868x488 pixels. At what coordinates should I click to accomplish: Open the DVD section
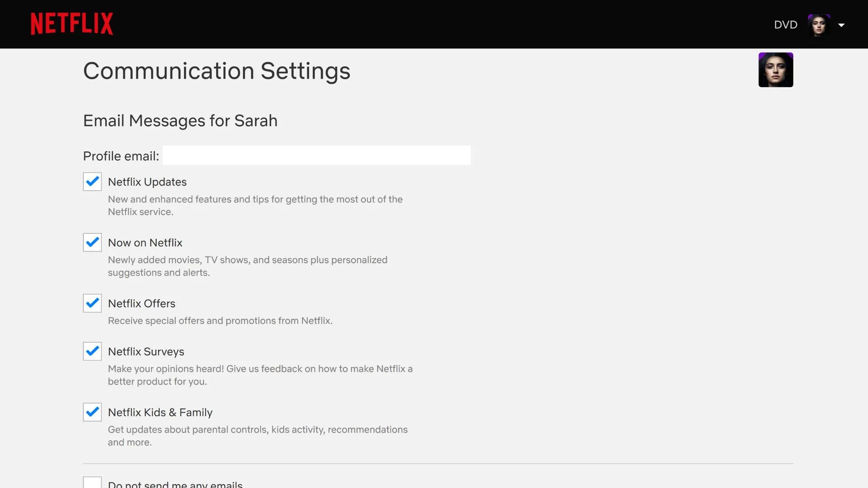pyautogui.click(x=786, y=25)
